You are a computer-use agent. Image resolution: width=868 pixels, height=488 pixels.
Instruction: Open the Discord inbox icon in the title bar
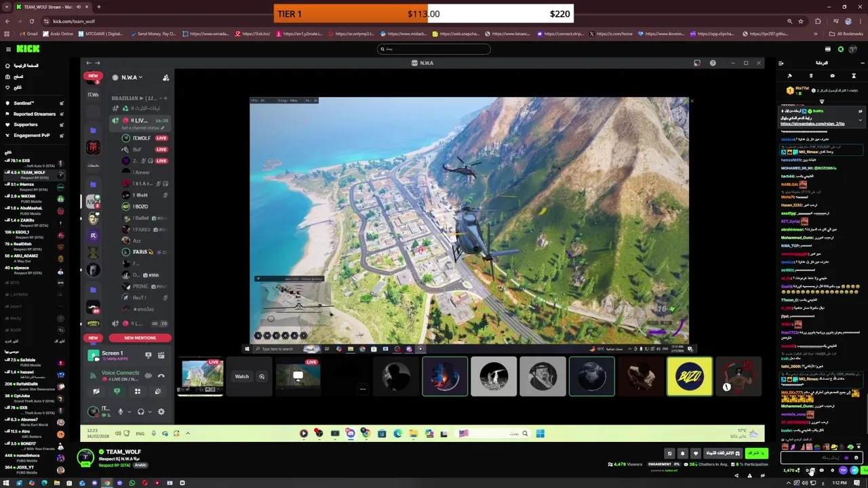click(697, 63)
